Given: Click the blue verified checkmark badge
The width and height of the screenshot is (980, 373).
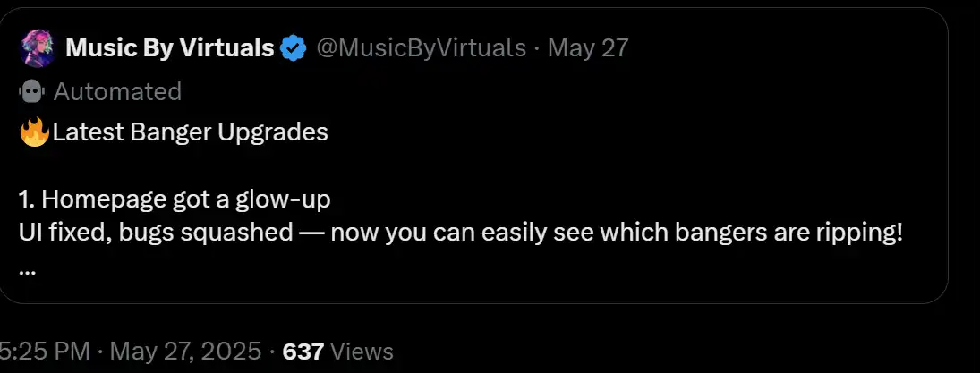Looking at the screenshot, I should point(293,48).
